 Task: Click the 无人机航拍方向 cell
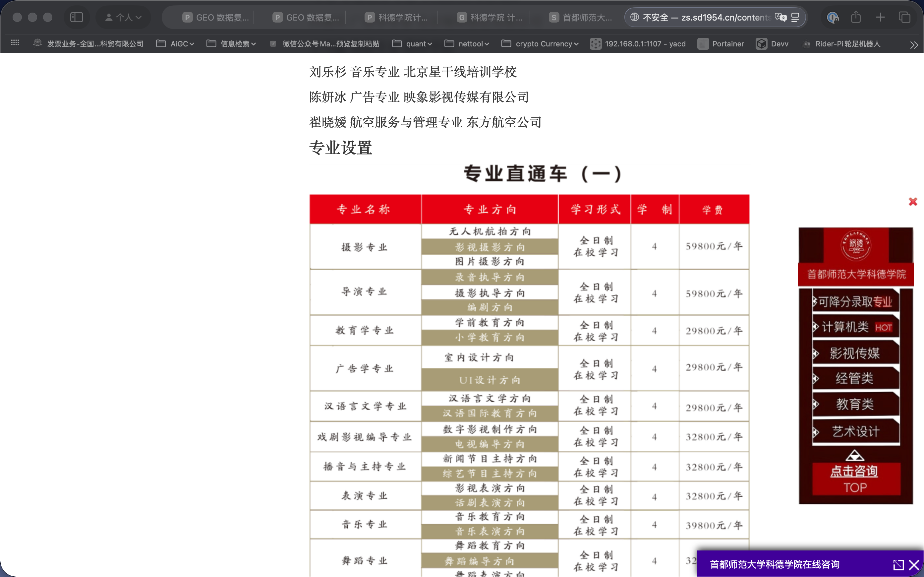coord(490,231)
